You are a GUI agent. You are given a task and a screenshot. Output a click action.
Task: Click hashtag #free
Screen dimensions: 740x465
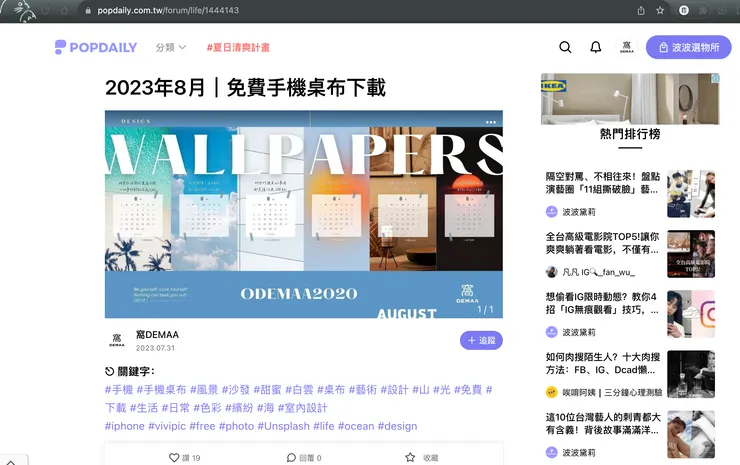click(202, 426)
